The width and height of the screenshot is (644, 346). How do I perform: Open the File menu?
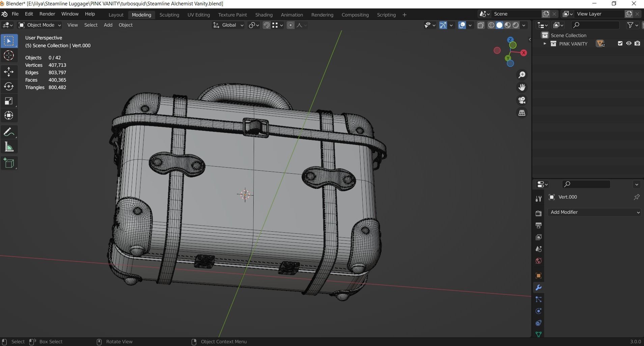[x=15, y=14]
